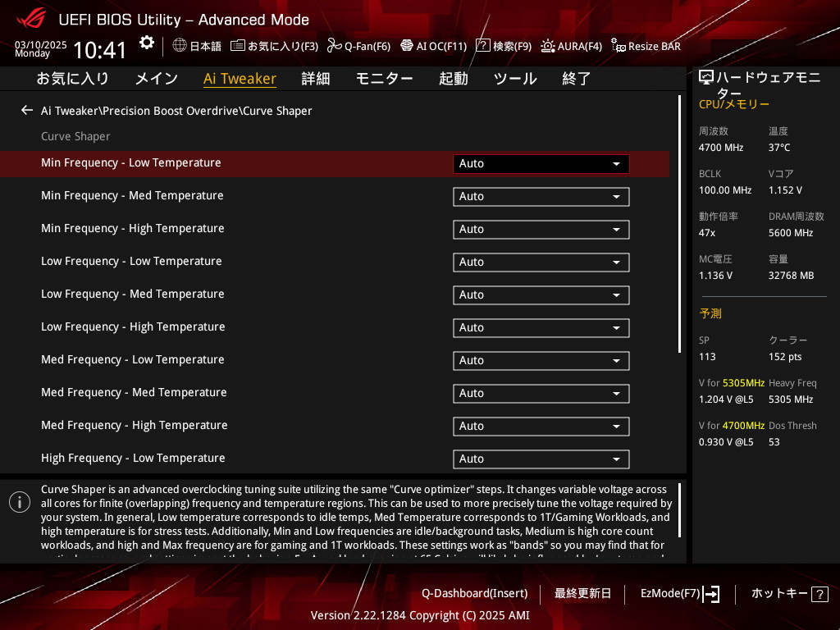
Task: Open Low Frequency - Low Temperature dropdown
Action: 541,262
